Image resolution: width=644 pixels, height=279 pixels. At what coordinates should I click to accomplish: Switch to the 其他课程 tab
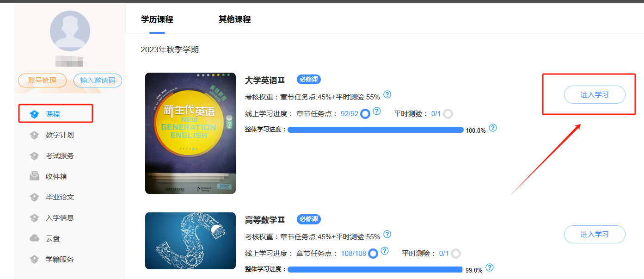point(235,19)
